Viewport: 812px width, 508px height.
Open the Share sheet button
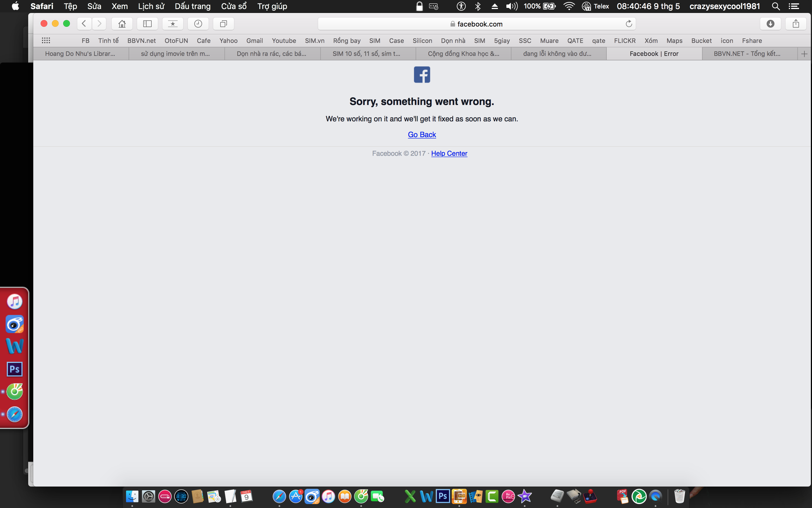796,23
